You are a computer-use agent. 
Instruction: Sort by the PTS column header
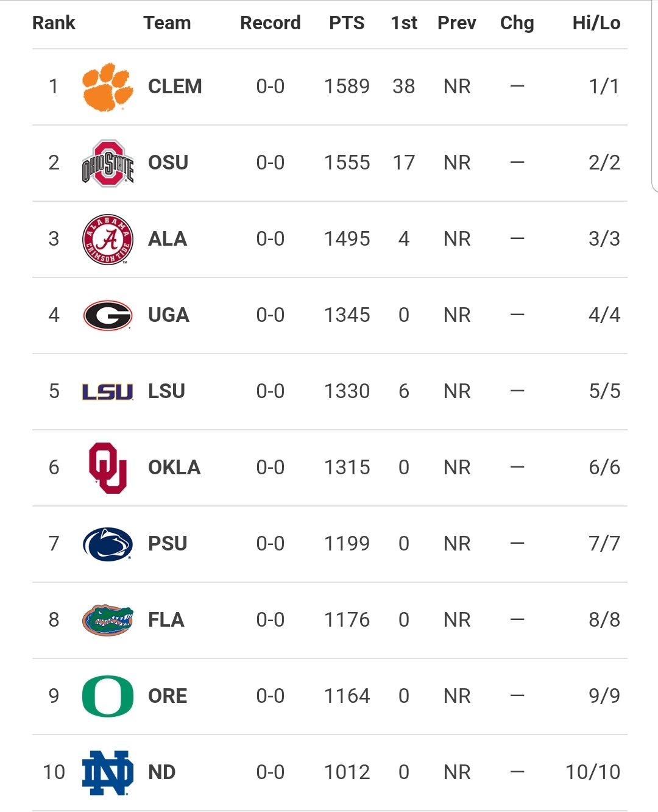(347, 23)
